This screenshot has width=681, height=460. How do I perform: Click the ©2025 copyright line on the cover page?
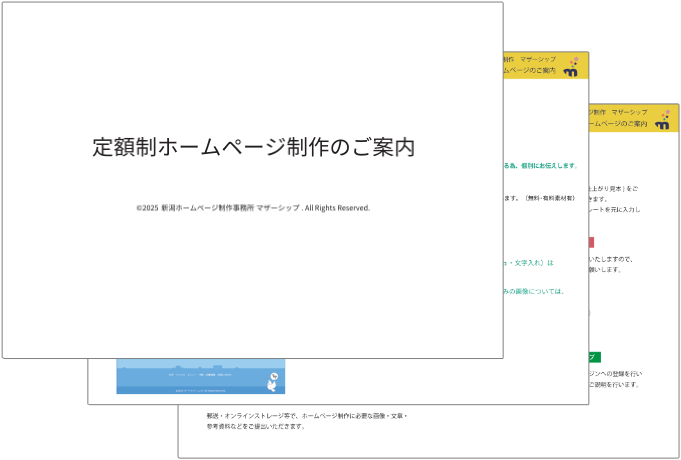coord(253,208)
